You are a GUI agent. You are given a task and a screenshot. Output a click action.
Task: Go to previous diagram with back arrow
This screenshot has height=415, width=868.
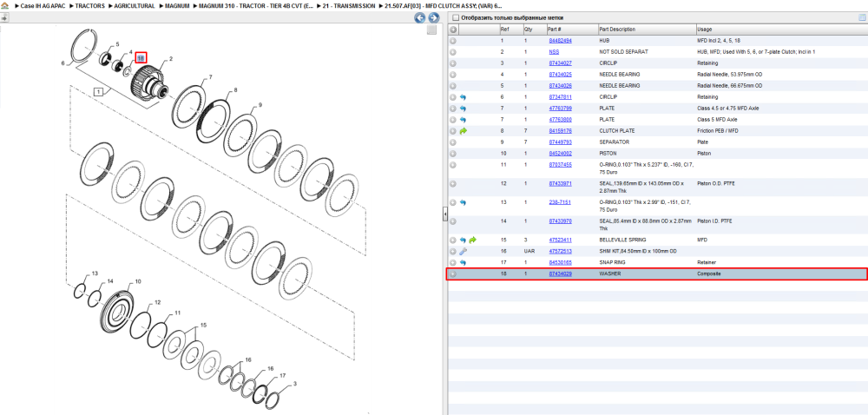(420, 18)
